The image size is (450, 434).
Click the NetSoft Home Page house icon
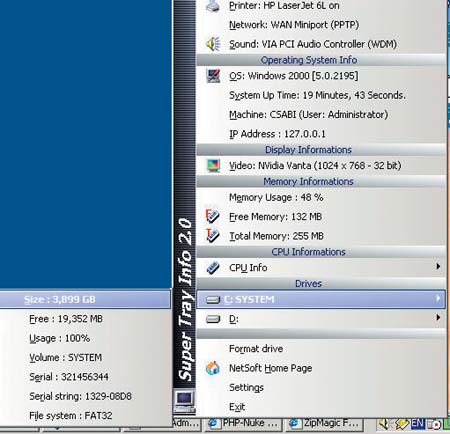[x=213, y=368]
